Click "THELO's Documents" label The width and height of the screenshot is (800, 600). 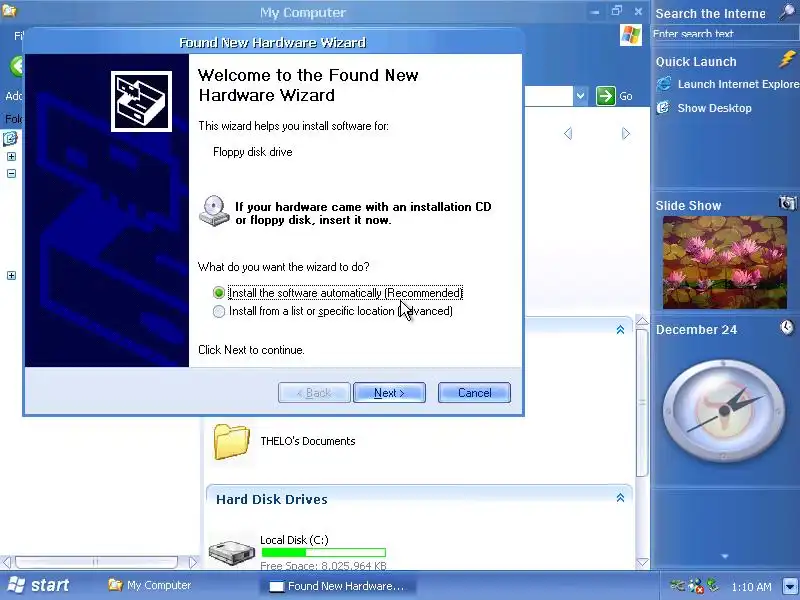308,441
